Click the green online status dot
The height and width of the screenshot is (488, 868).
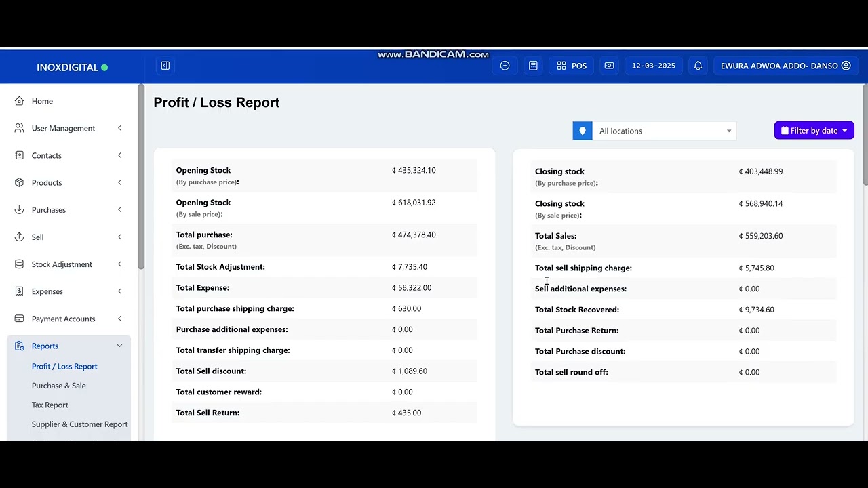click(x=104, y=68)
